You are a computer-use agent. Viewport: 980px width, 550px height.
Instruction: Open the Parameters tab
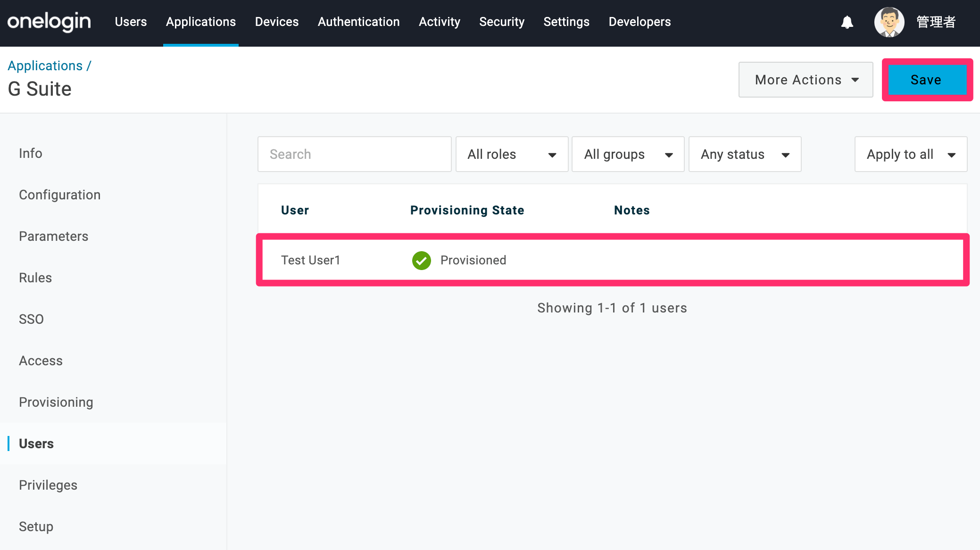pyautogui.click(x=54, y=236)
